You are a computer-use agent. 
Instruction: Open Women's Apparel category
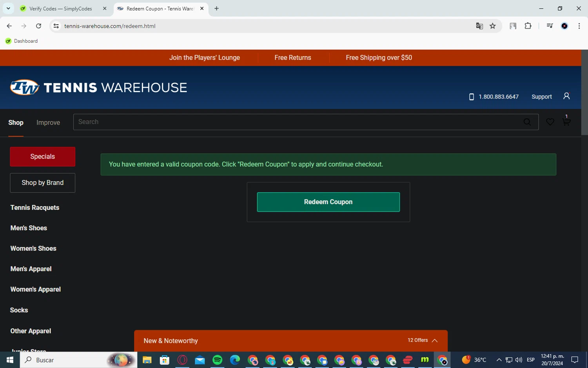click(35, 289)
